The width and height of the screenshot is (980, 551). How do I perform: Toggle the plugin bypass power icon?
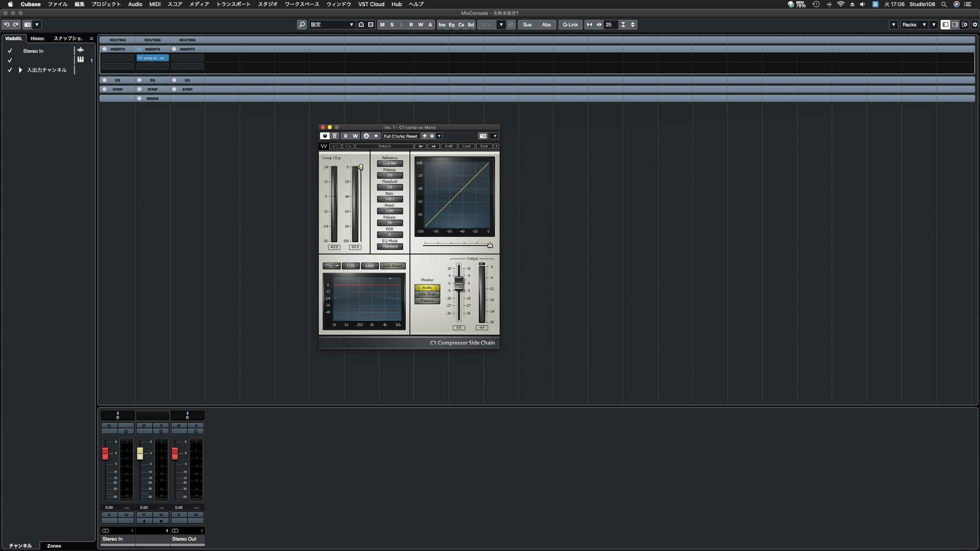coord(325,136)
